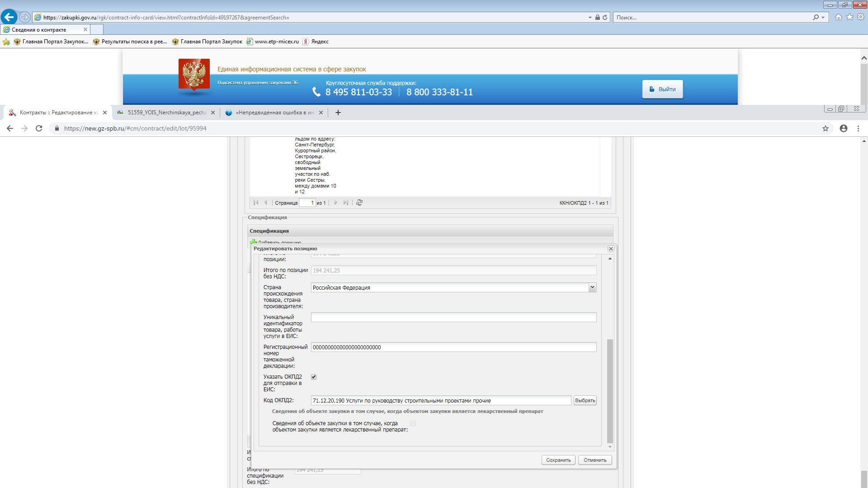The width and height of the screenshot is (868, 488).
Task: Refresh the ККН/ОКПД2 grid
Action: 359,203
